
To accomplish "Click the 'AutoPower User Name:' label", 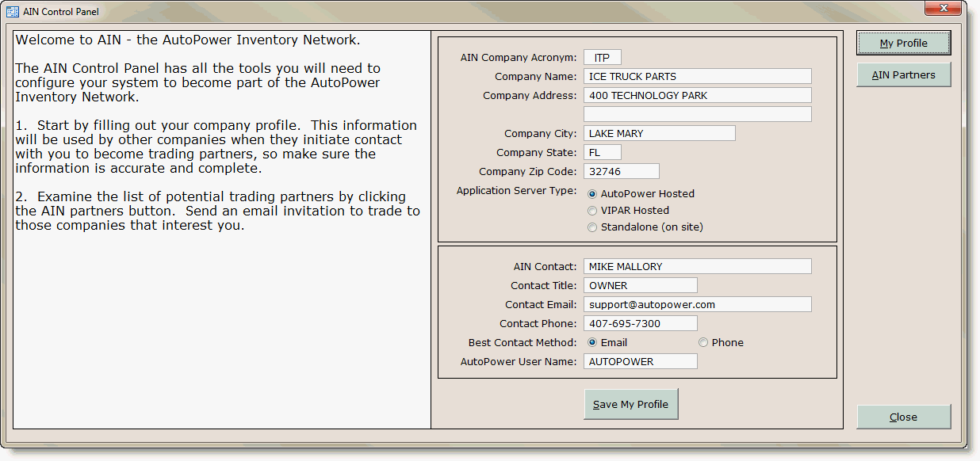I will 519,362.
